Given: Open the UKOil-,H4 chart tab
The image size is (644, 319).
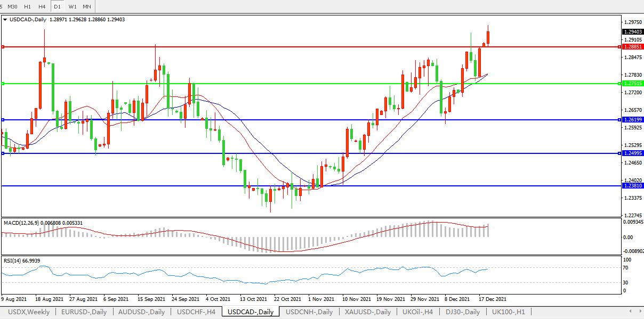Looking at the screenshot, I should point(417,312).
